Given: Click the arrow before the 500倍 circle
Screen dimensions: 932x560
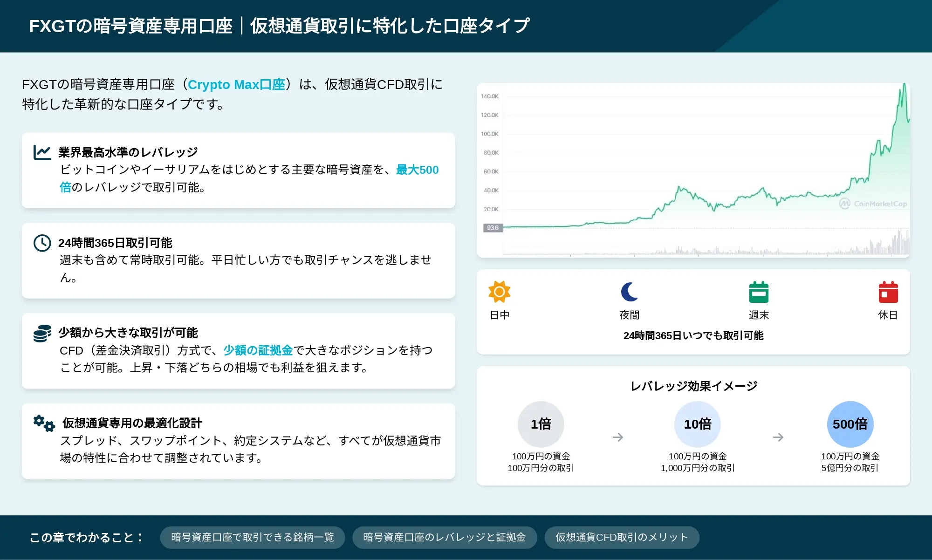Looking at the screenshot, I should tap(778, 437).
